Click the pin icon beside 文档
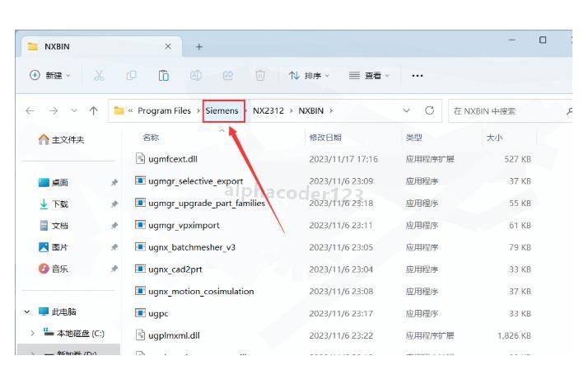Viewport: 588px width, 384px height. coord(114,226)
